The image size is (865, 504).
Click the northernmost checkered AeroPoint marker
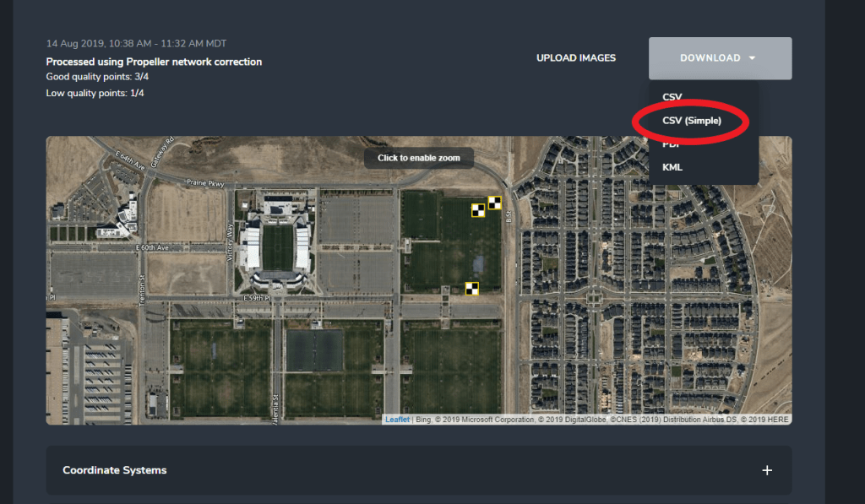(495, 203)
